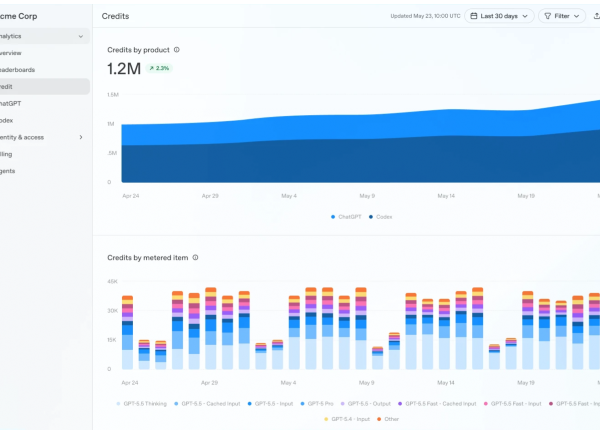Open the Filter dropdown chevron
The width and height of the screenshot is (600, 433).
pos(576,16)
